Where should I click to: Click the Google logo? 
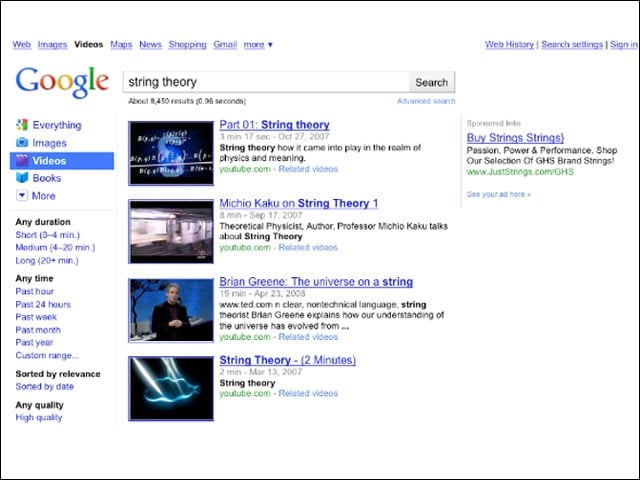point(62,82)
